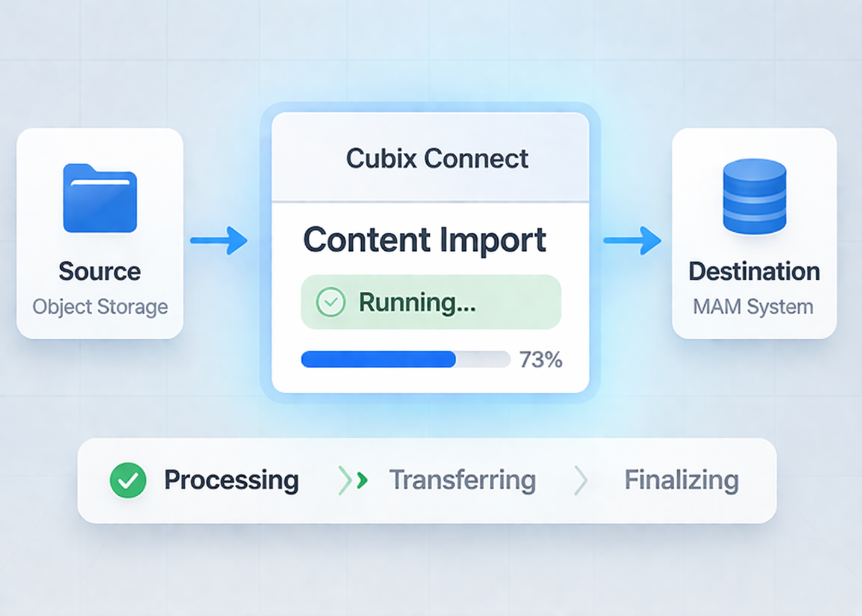Click the Running... status badge
The image size is (862, 616).
point(430,302)
